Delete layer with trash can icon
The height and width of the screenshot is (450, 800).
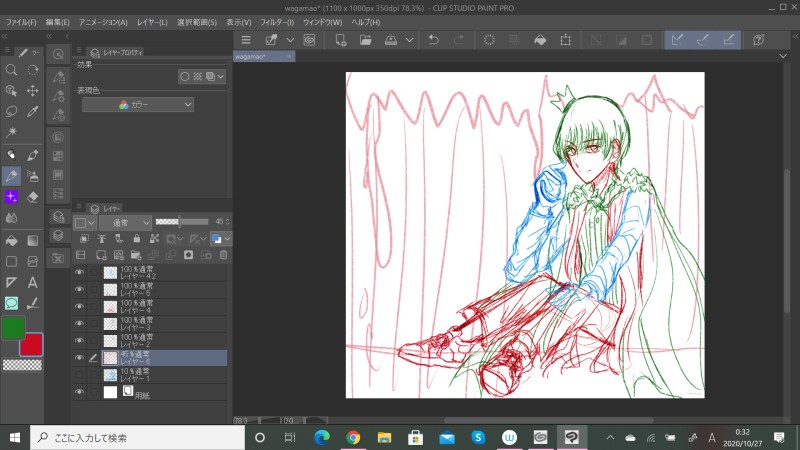click(224, 255)
